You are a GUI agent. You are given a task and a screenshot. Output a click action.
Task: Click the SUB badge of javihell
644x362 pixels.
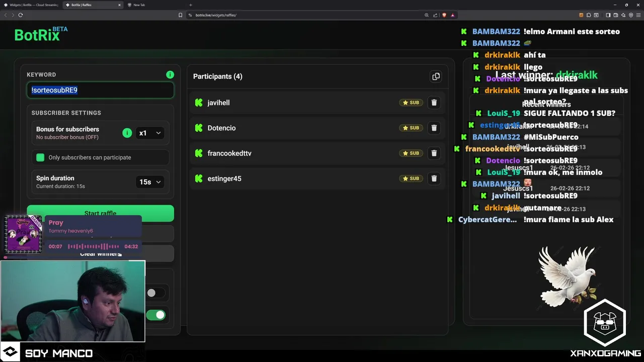pyautogui.click(x=411, y=103)
